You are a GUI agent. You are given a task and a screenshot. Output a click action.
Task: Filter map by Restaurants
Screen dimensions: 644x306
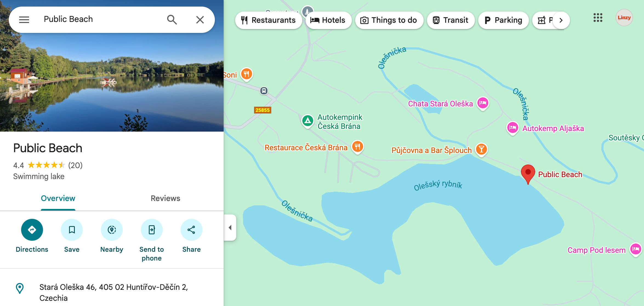coord(268,20)
